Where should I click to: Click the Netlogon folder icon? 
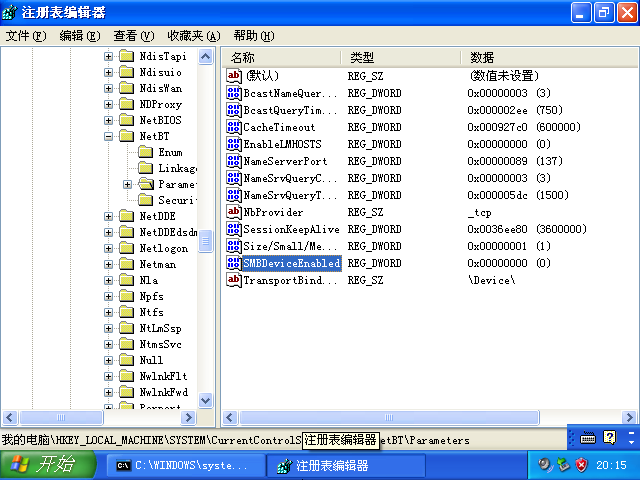(x=127, y=248)
